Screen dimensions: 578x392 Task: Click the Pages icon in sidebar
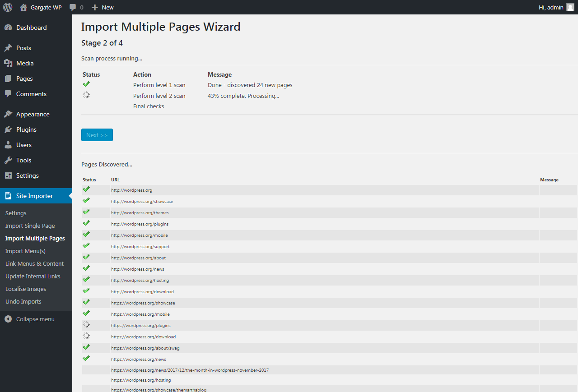8,78
